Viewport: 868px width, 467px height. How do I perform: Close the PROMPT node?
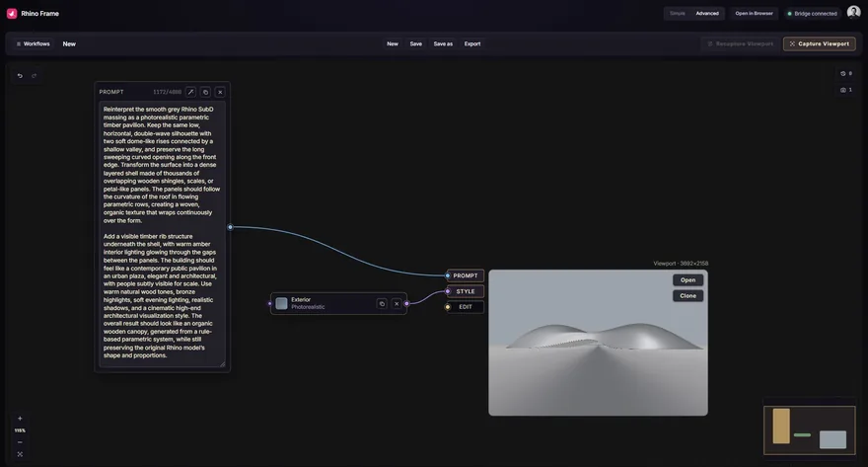click(220, 92)
